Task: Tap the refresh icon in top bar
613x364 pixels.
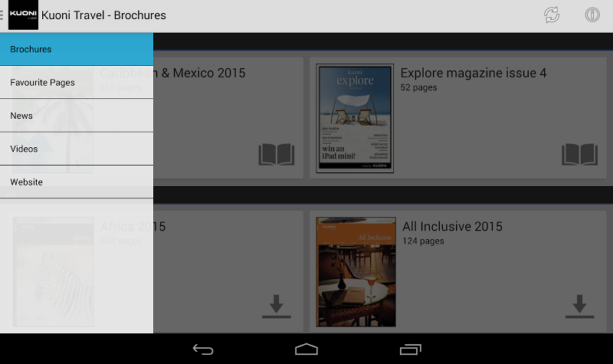Action: [552, 15]
